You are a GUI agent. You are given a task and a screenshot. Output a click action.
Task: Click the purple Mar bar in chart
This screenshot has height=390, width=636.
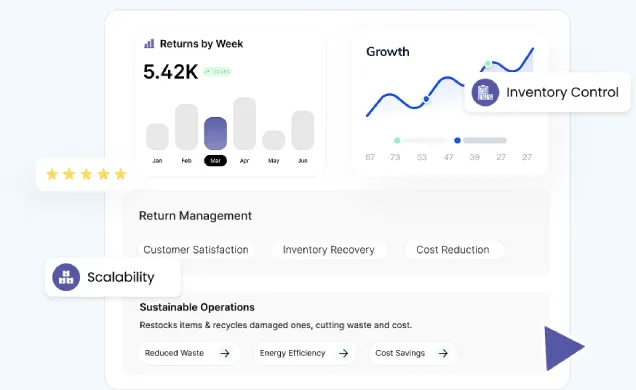pos(215,133)
